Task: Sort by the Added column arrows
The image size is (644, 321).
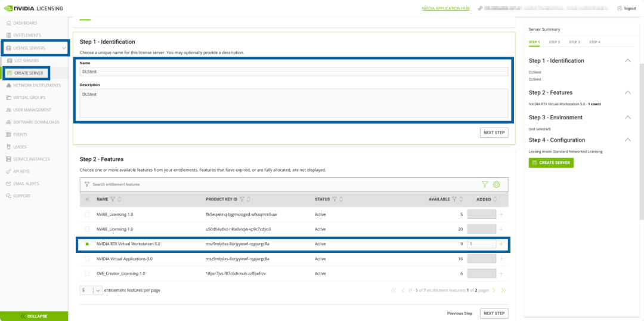Action: (x=495, y=199)
